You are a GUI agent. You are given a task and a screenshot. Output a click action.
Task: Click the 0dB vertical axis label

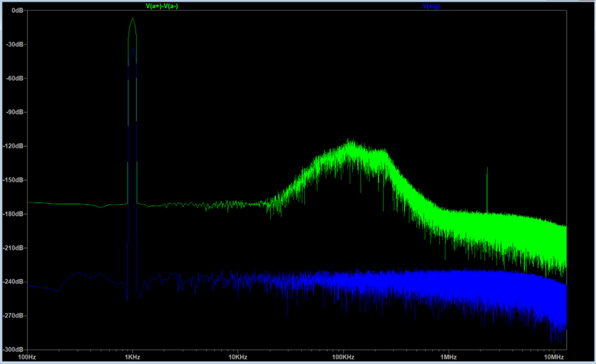point(17,11)
